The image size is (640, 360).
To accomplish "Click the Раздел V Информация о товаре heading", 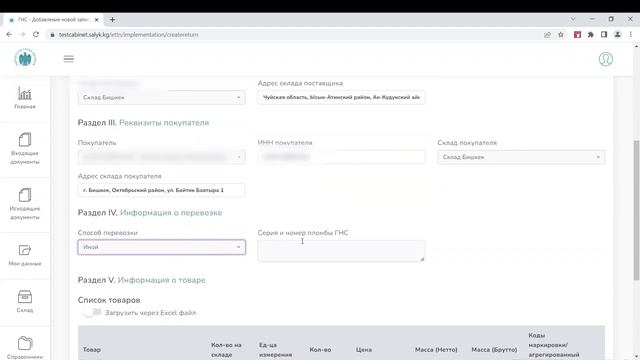I will coord(142,280).
